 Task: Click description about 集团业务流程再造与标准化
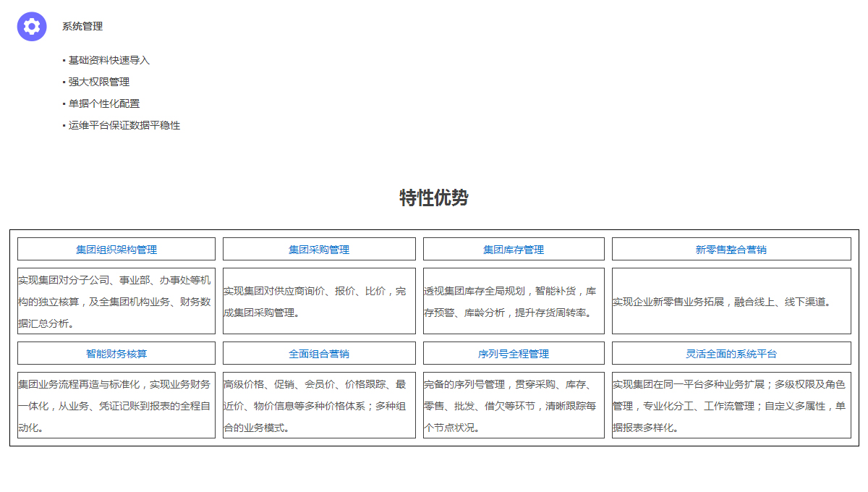[x=116, y=405]
